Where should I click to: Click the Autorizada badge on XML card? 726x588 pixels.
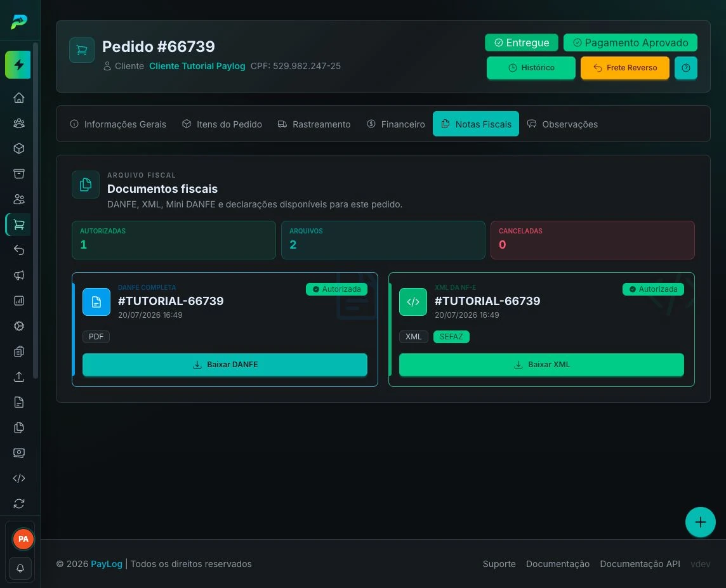pos(653,289)
